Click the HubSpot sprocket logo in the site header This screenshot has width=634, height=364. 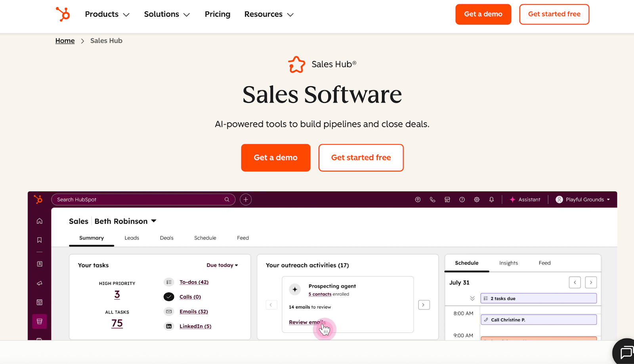coord(63,14)
